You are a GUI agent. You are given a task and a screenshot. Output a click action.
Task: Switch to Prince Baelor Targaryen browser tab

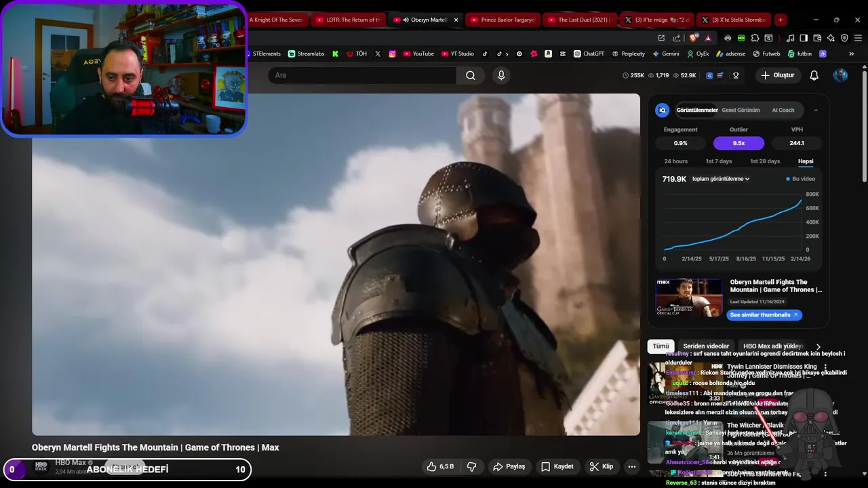503,20
